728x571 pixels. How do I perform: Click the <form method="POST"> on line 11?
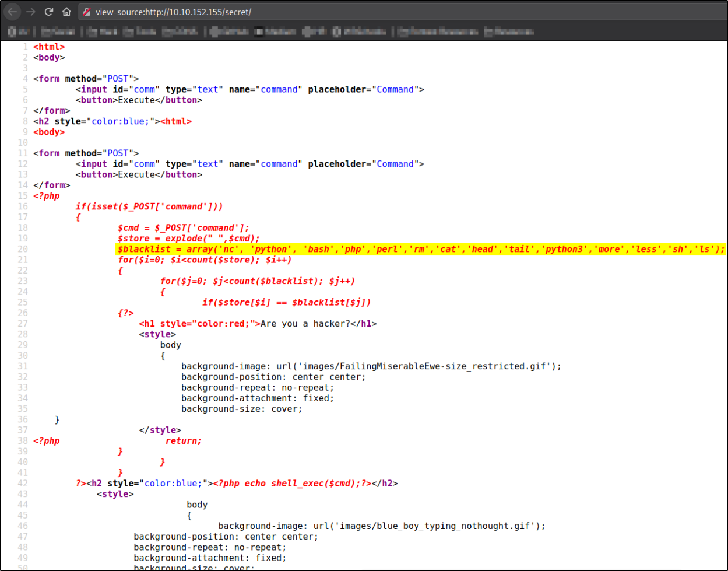pos(86,153)
